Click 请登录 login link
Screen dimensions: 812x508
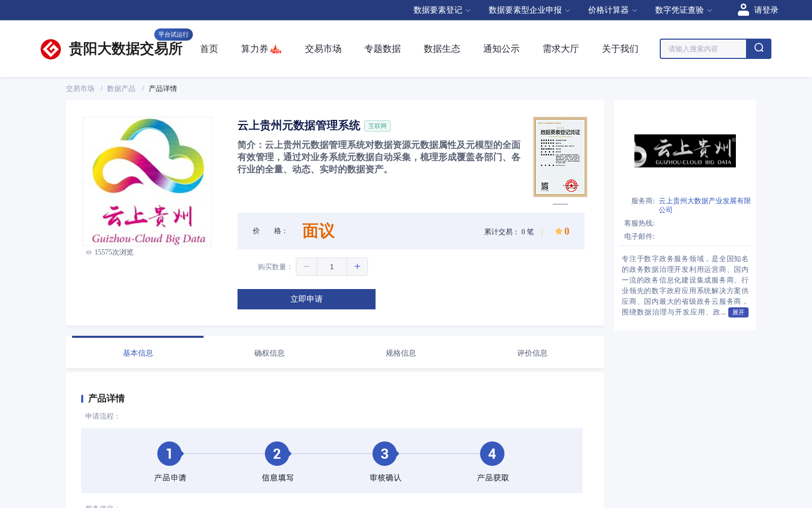766,10
